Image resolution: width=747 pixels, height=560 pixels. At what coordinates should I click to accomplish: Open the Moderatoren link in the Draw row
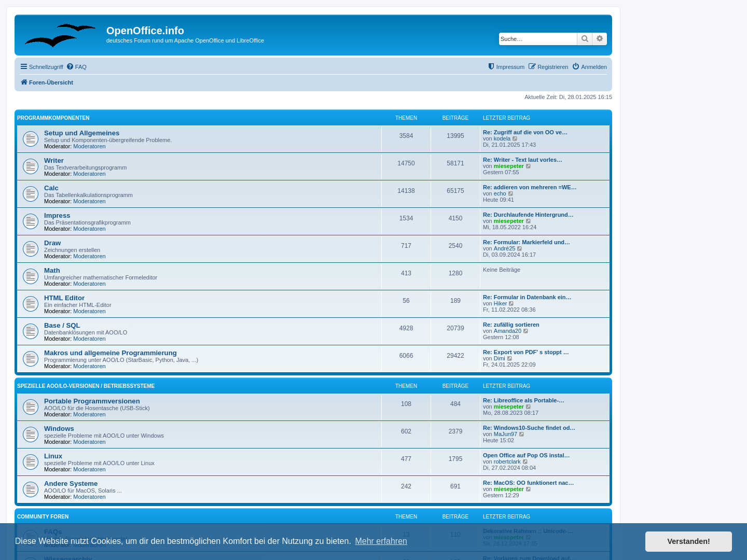89,256
